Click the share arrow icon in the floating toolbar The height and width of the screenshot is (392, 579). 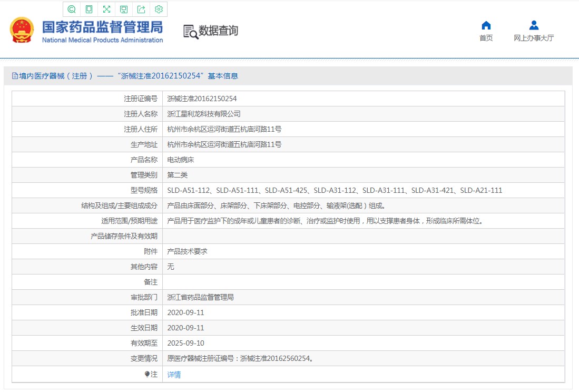[x=141, y=9]
